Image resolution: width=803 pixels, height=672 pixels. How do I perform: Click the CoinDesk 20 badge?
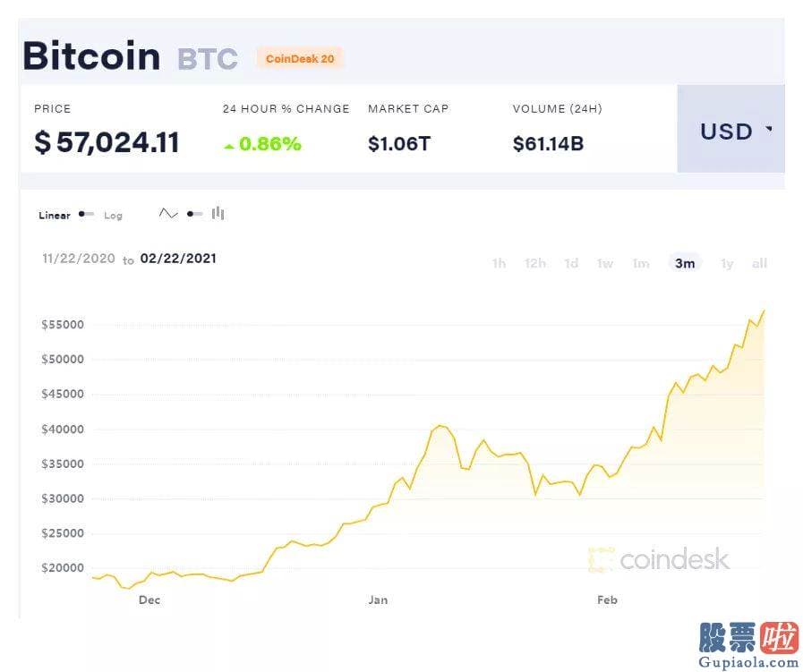coord(300,58)
